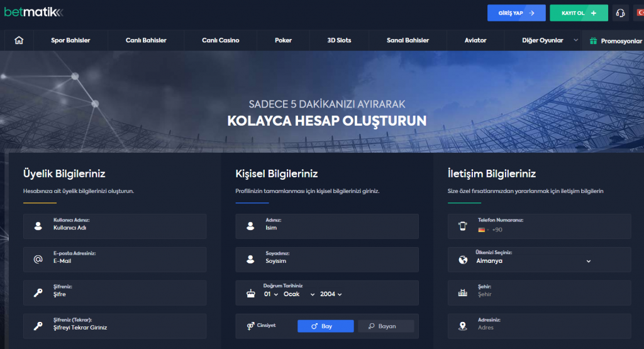Click the İletişim Bilgileriniz heading
The height and width of the screenshot is (349, 644).
(x=492, y=174)
